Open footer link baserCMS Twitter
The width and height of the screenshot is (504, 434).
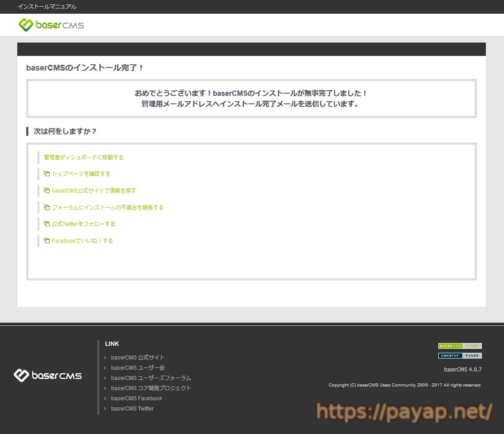tap(132, 409)
